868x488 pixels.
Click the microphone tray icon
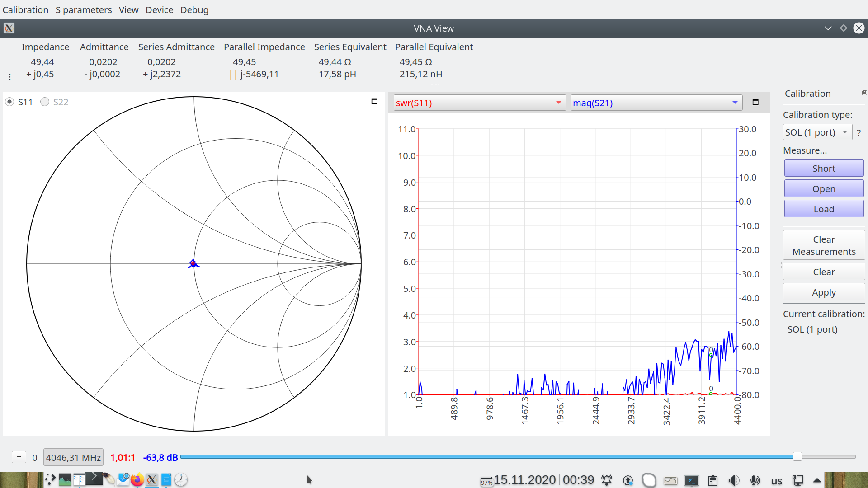click(x=755, y=480)
